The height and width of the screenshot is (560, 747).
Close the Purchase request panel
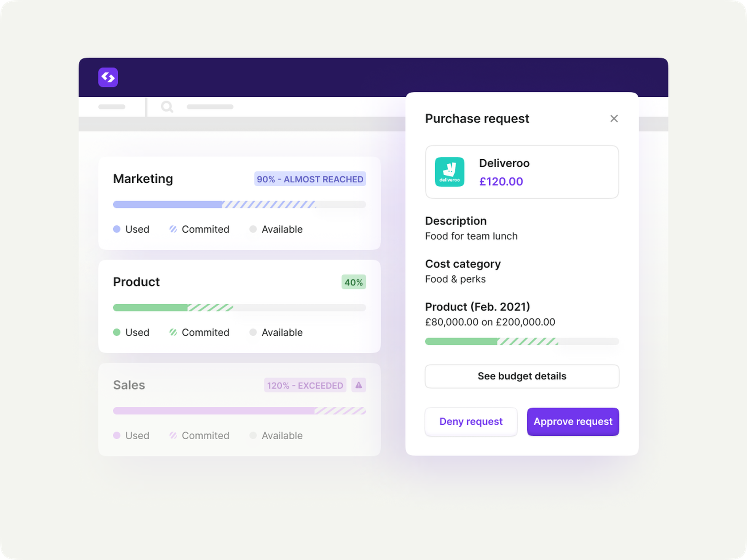[x=614, y=119]
